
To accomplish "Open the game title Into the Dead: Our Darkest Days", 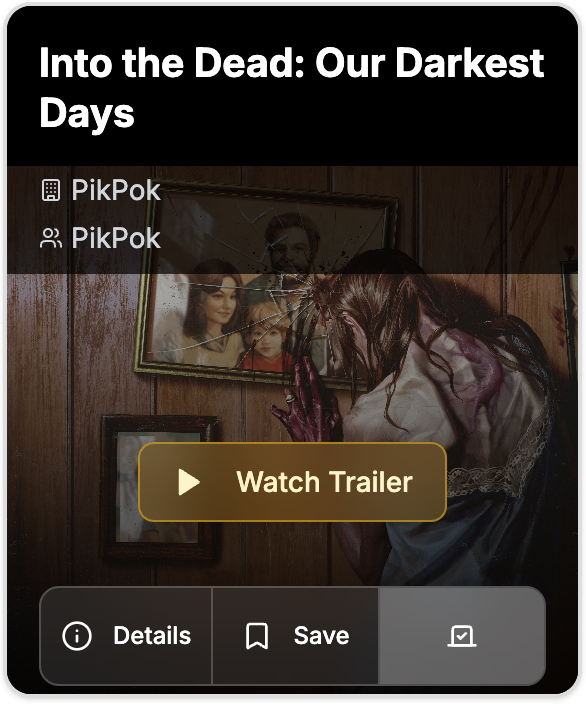I will coord(292,88).
